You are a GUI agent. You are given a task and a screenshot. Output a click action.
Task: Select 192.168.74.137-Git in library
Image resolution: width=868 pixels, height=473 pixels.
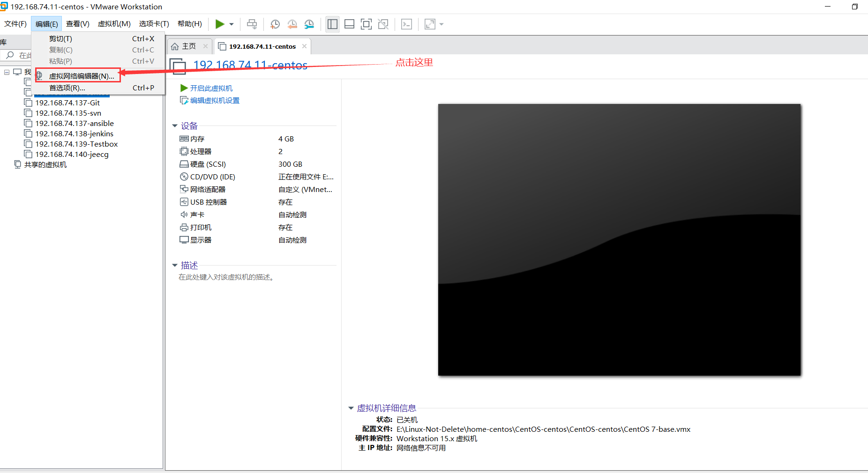coord(67,103)
